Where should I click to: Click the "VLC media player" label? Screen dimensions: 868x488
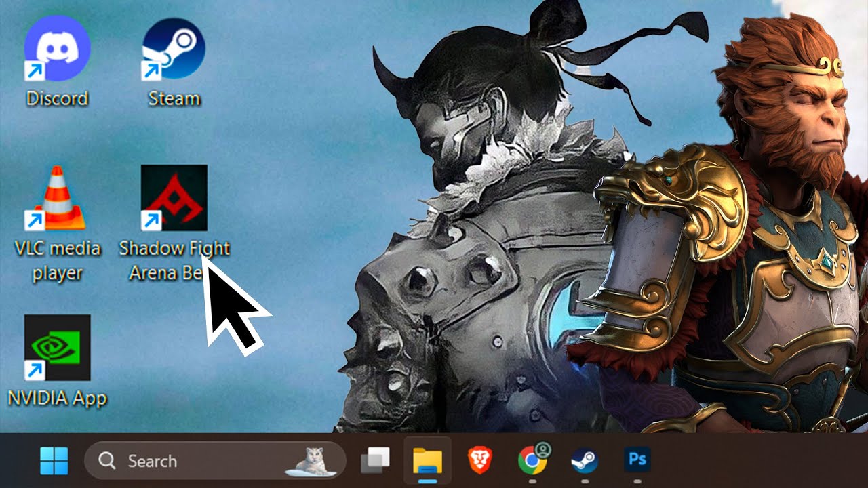point(58,261)
